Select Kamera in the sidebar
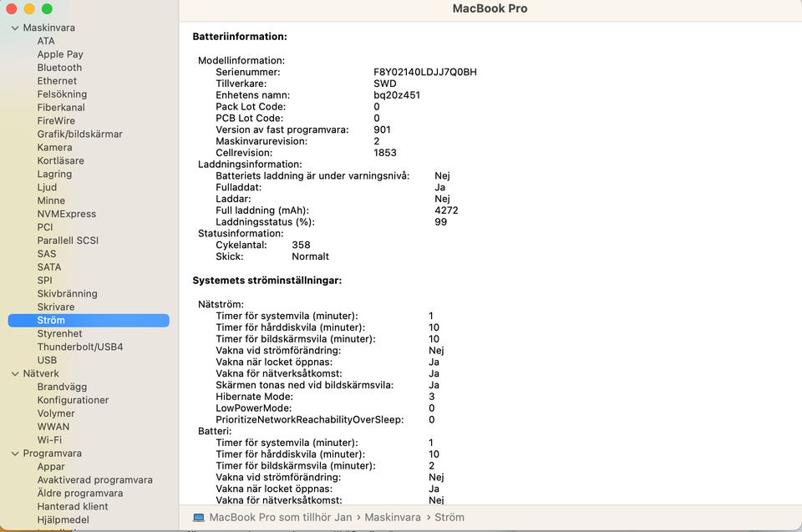The image size is (802, 532). click(x=54, y=147)
